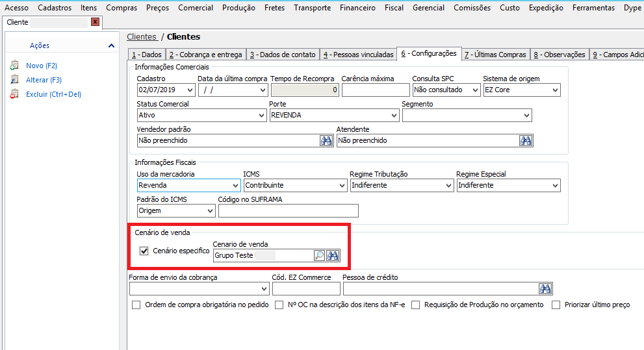Close the Cliente tab with red X
Screen dimensions: 644x350
click(x=96, y=21)
